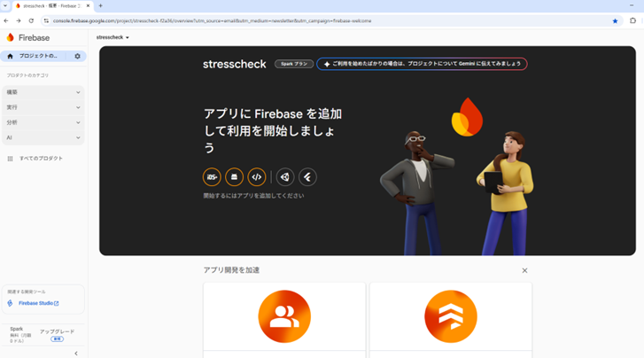644x358 pixels.
Task: Add a Unity app to the project
Action: [x=285, y=177]
